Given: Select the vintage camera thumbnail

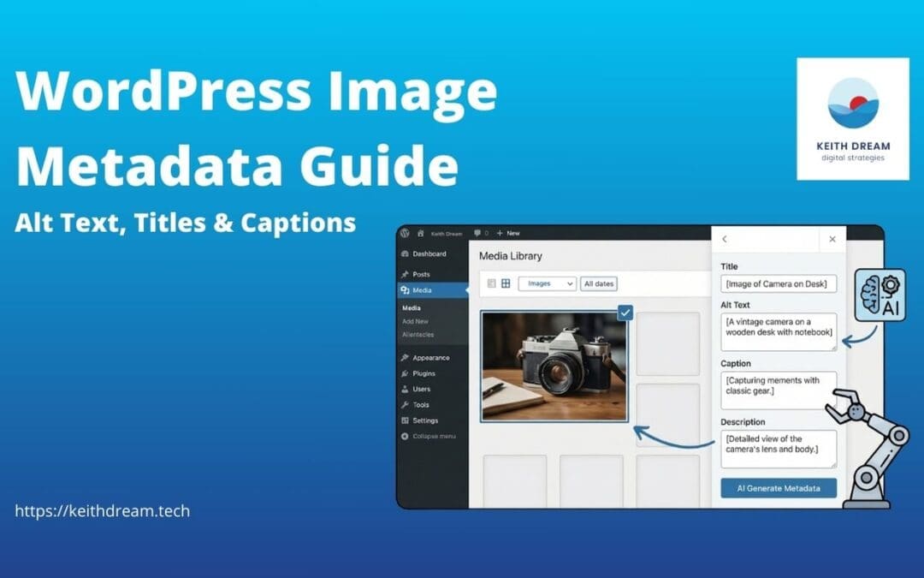Looking at the screenshot, I should [554, 366].
